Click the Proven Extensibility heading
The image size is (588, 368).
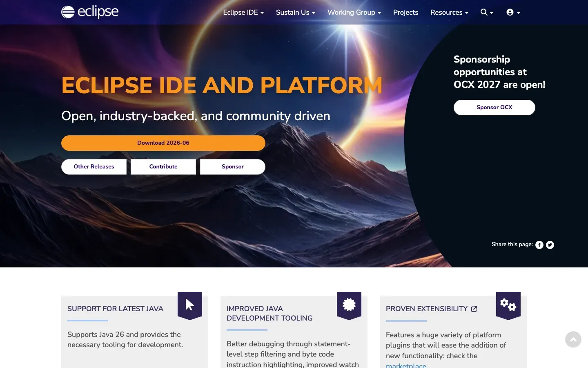427,309
